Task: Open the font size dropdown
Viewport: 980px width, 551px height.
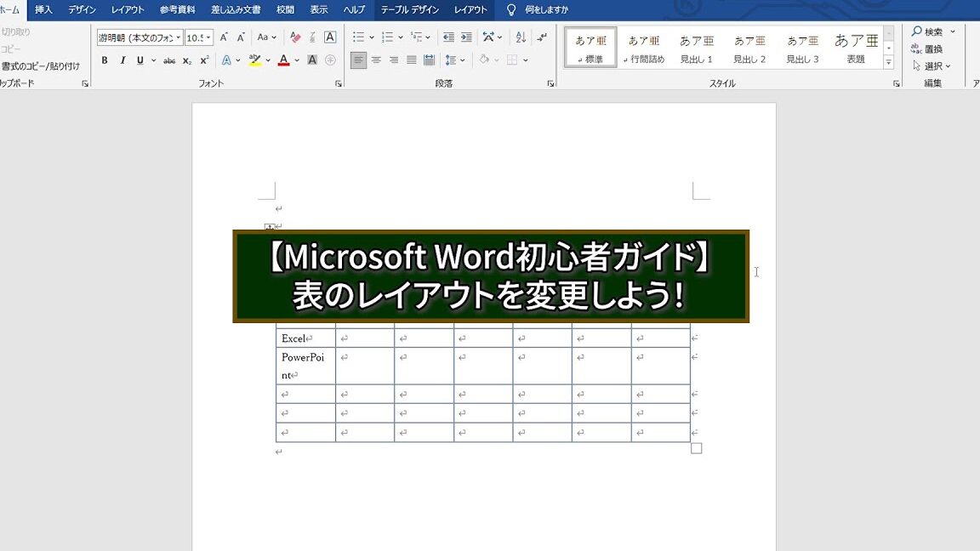Action: [x=208, y=38]
